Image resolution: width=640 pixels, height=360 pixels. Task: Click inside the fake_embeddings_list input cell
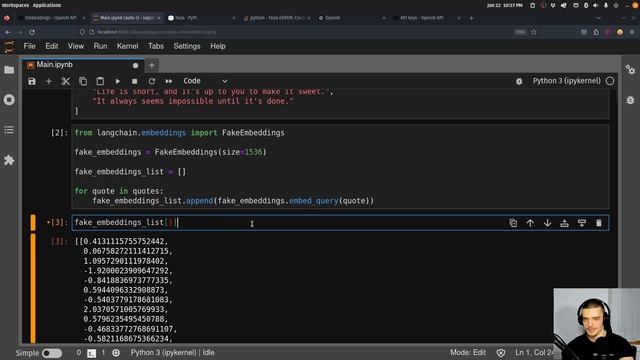point(340,222)
